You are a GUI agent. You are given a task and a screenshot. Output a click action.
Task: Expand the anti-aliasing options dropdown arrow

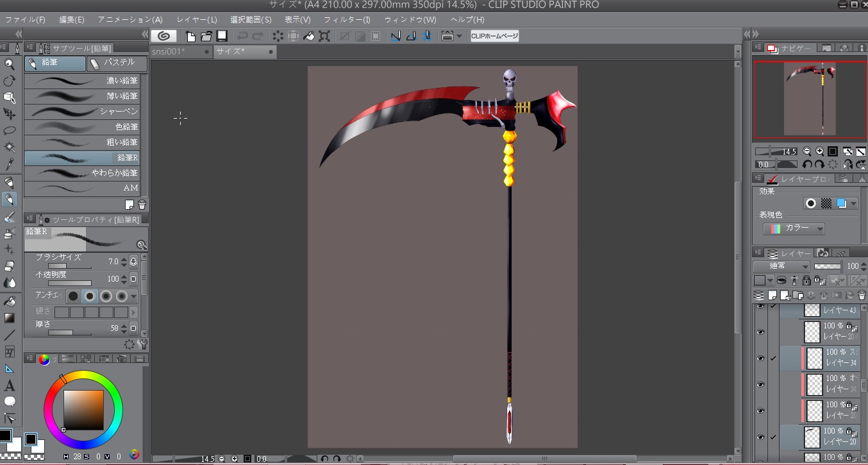(133, 296)
